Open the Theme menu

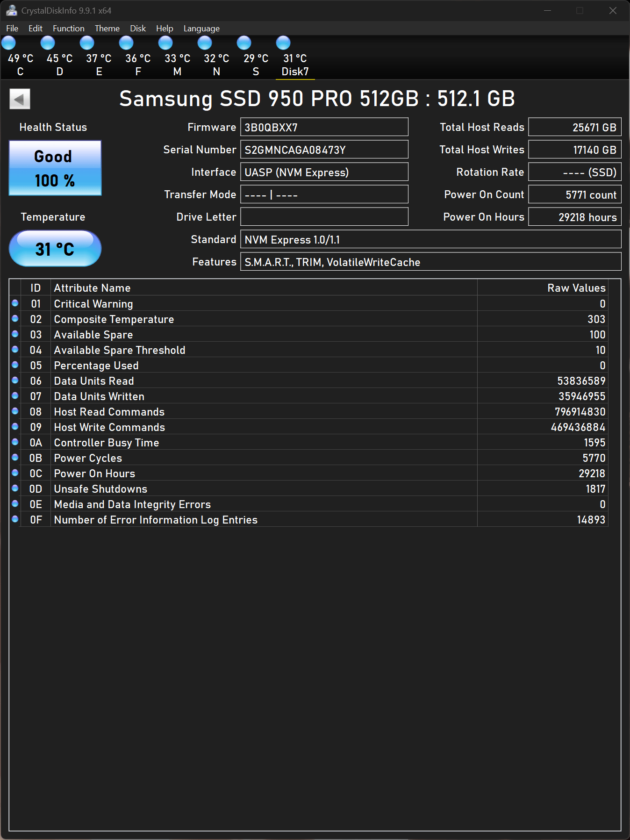[x=107, y=29]
